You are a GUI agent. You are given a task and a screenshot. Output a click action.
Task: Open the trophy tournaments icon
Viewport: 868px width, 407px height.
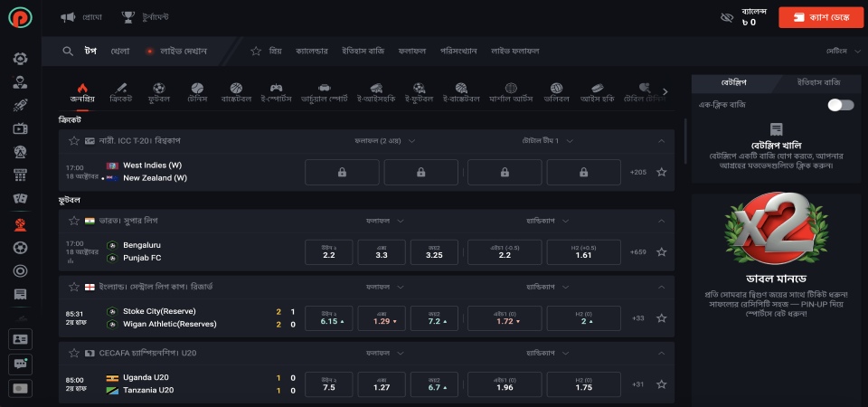pos(128,17)
